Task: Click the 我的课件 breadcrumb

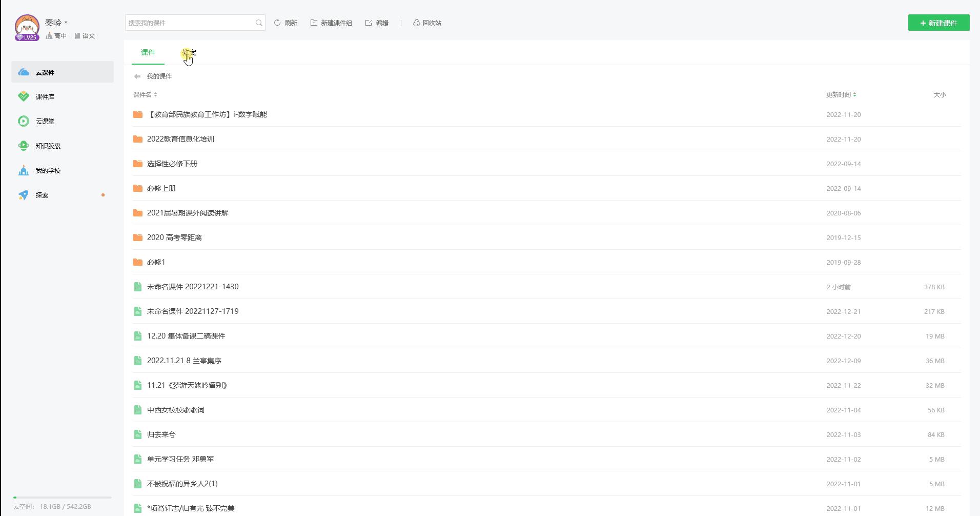Action: (159, 76)
